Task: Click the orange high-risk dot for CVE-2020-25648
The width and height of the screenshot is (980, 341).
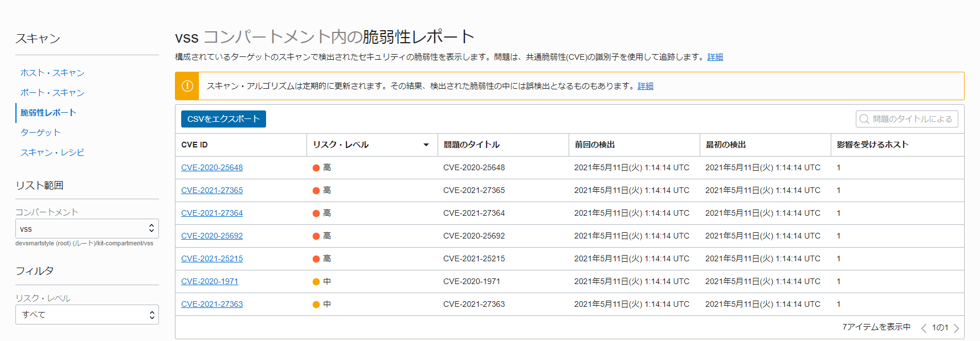Action: [x=316, y=168]
